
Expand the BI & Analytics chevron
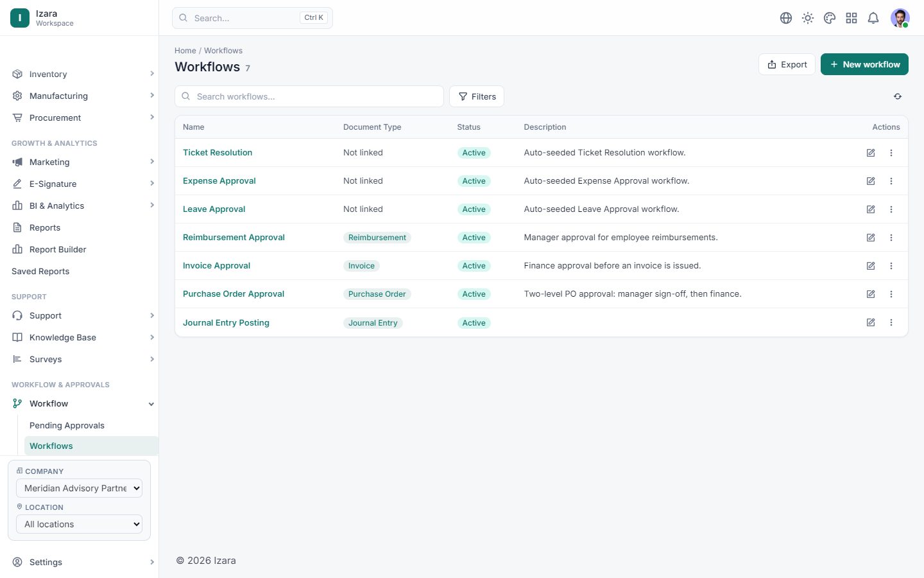point(152,206)
